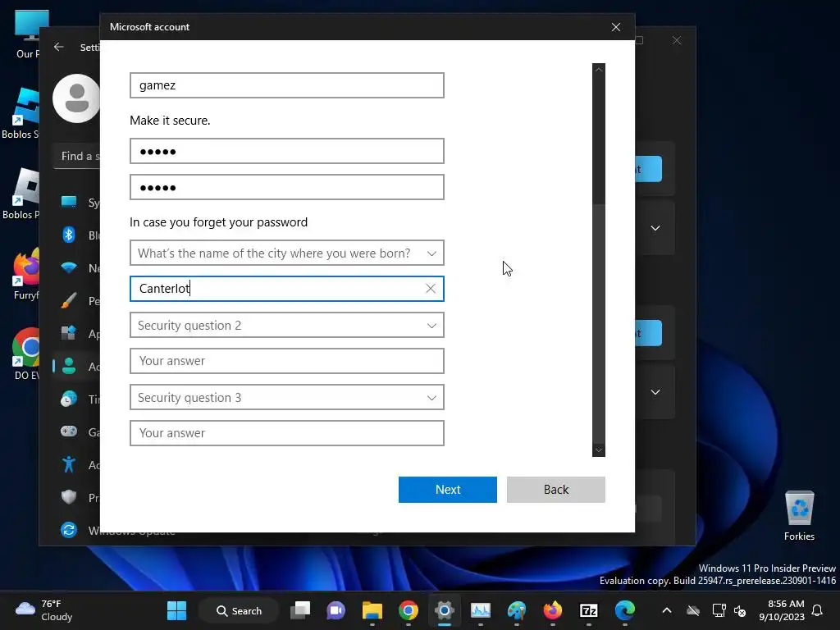
Task: Open the first security question dropdown
Action: pos(286,253)
